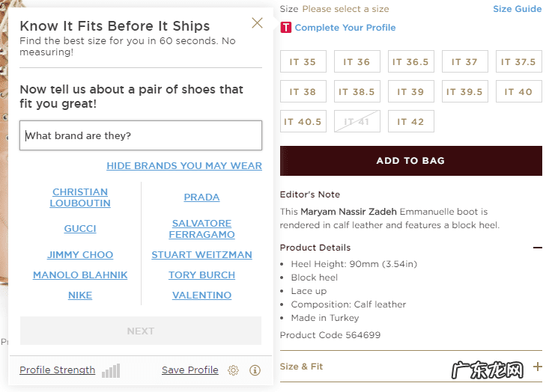Choose Christian Louboutin brand
This screenshot has height=392, width=552.
pyautogui.click(x=80, y=197)
